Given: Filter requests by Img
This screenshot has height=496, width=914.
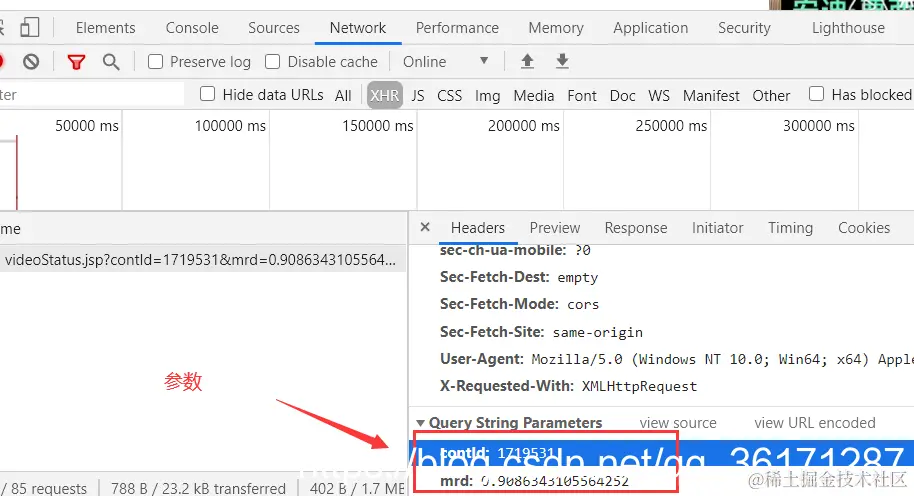Looking at the screenshot, I should pyautogui.click(x=487, y=96).
